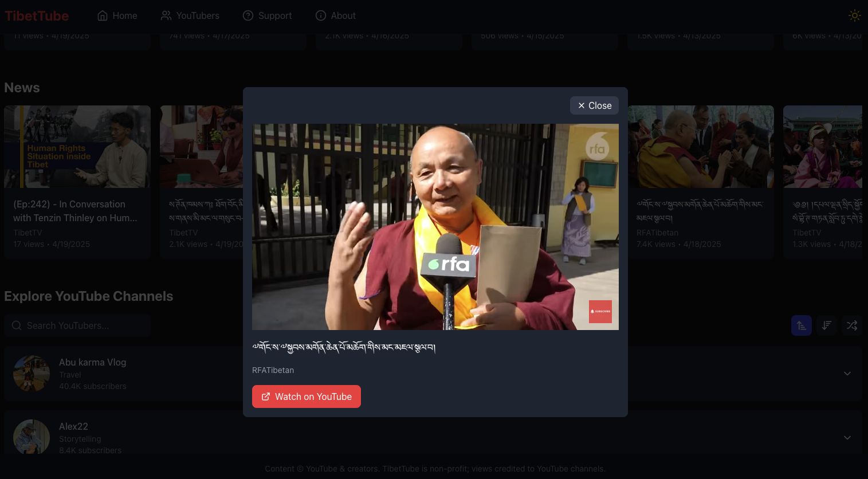Select Alex22 channel avatar
Image resolution: width=868 pixels, height=479 pixels.
click(x=32, y=437)
